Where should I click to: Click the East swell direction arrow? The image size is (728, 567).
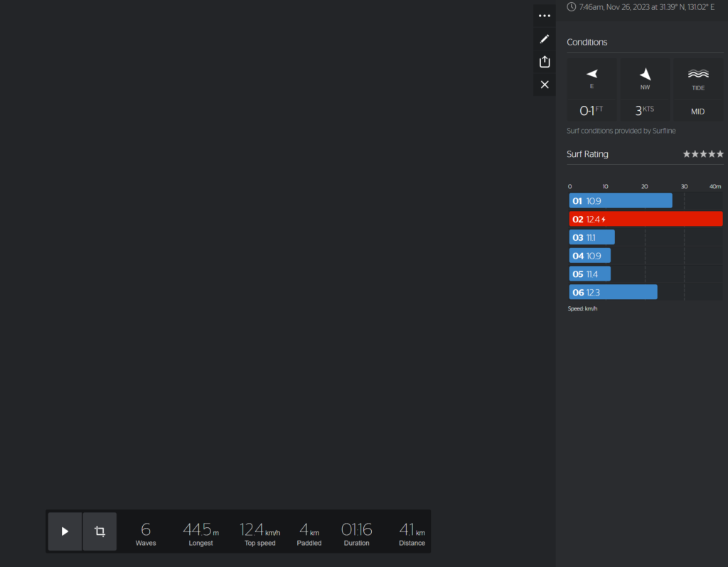(592, 74)
